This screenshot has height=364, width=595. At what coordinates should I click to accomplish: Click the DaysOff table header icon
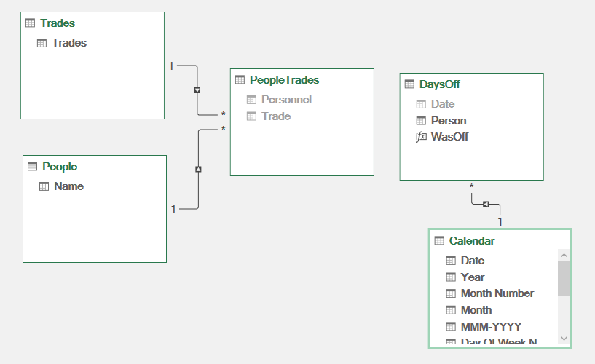point(409,84)
